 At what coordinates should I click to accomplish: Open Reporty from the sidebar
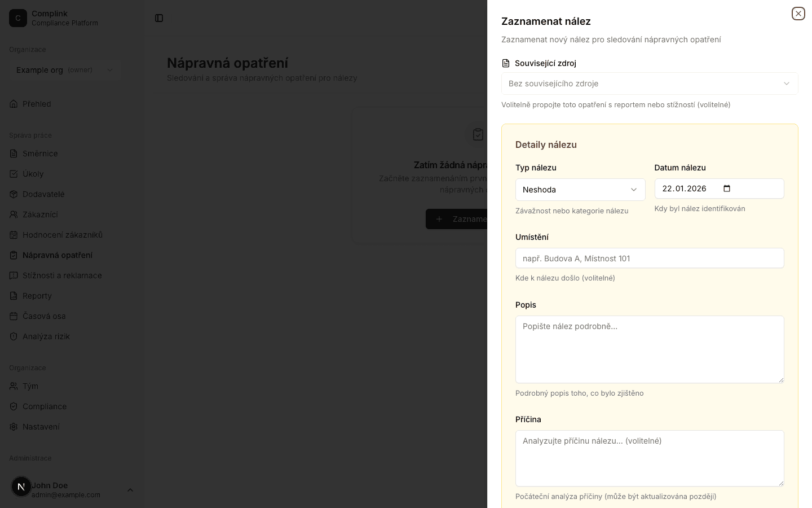coord(37,296)
